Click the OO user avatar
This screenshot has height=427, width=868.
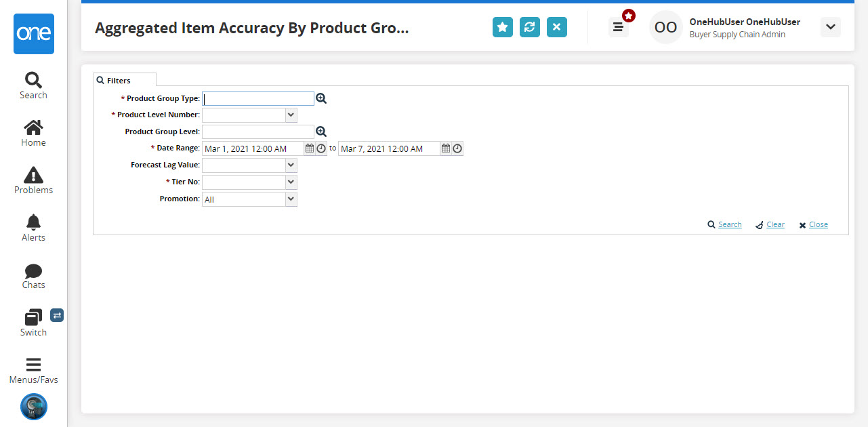[666, 27]
